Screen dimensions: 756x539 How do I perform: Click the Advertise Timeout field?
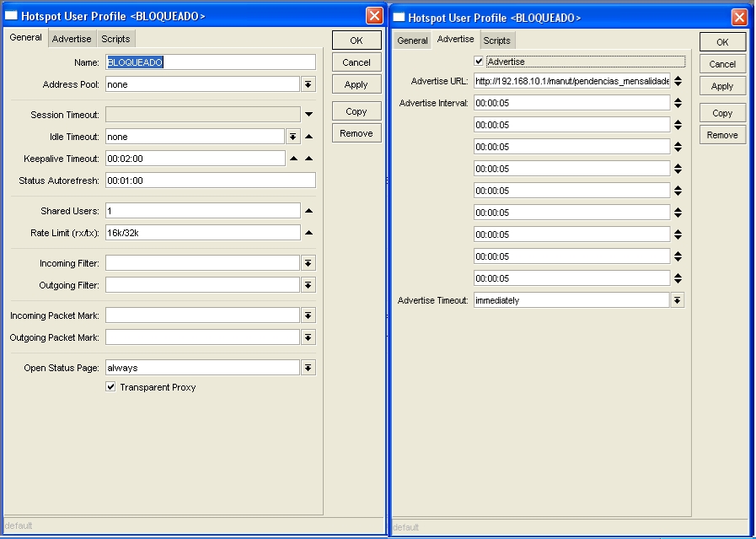coord(571,300)
